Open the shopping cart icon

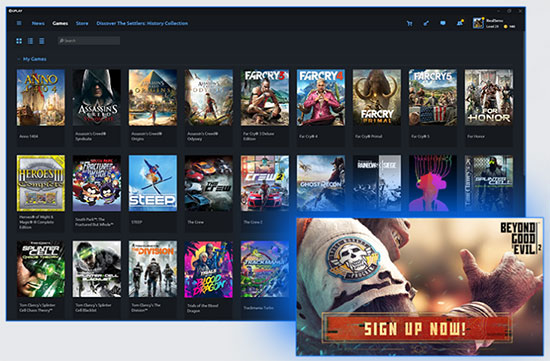pos(409,24)
